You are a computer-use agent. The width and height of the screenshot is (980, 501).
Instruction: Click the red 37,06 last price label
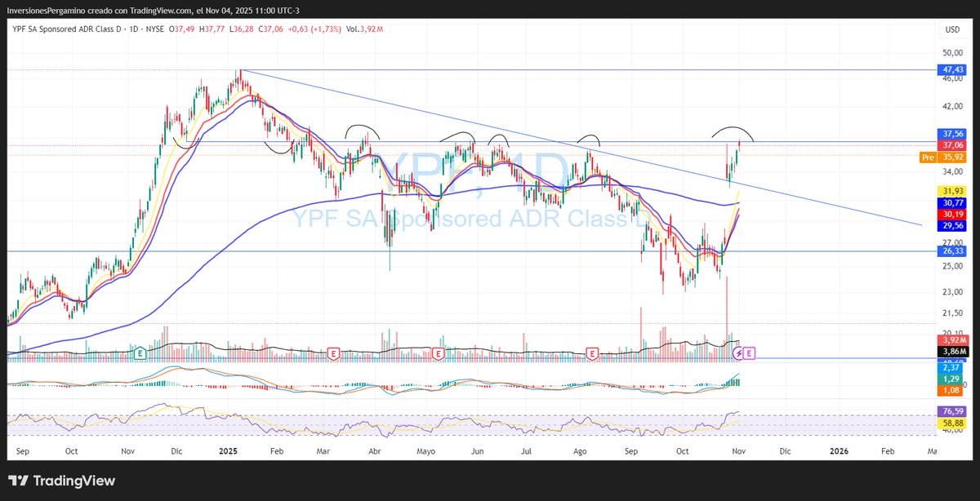pyautogui.click(x=952, y=145)
